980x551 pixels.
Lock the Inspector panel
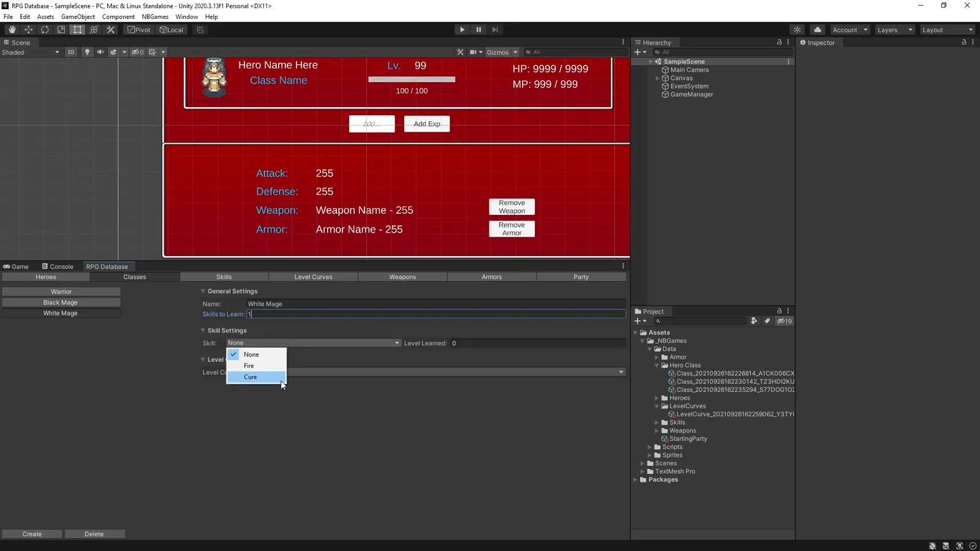click(963, 42)
